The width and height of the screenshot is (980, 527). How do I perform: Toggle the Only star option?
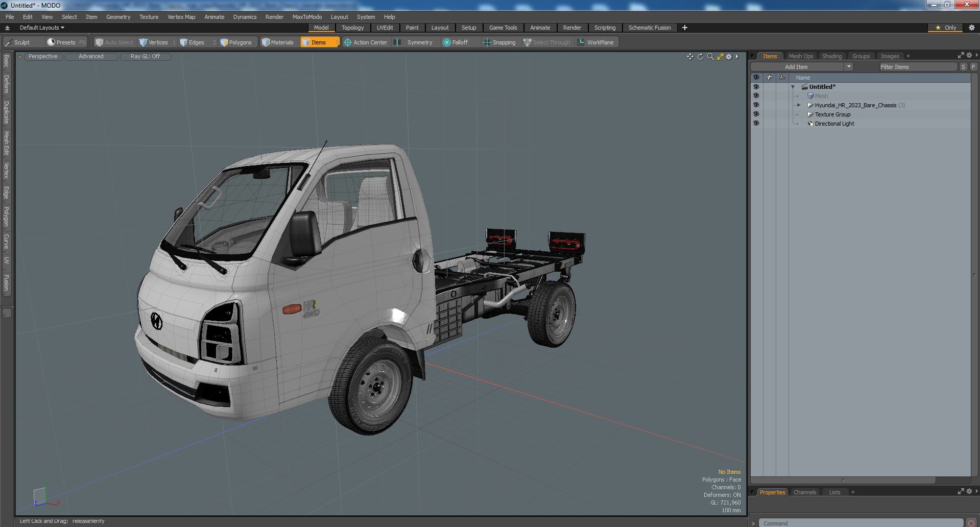(946, 28)
